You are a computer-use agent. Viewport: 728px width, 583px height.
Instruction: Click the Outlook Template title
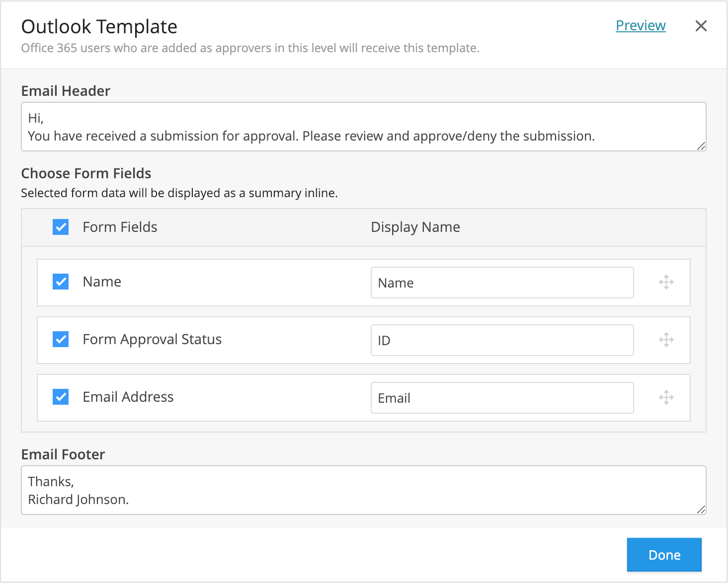[99, 27]
